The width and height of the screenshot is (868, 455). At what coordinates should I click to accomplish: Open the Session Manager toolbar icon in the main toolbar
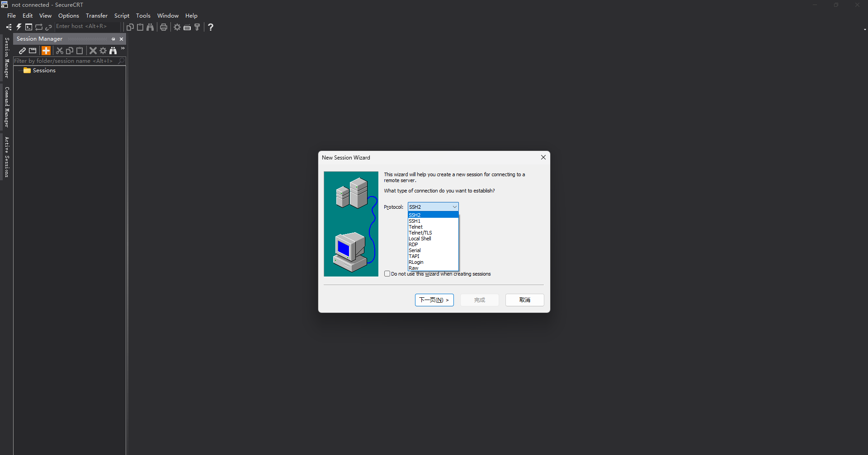click(x=9, y=27)
